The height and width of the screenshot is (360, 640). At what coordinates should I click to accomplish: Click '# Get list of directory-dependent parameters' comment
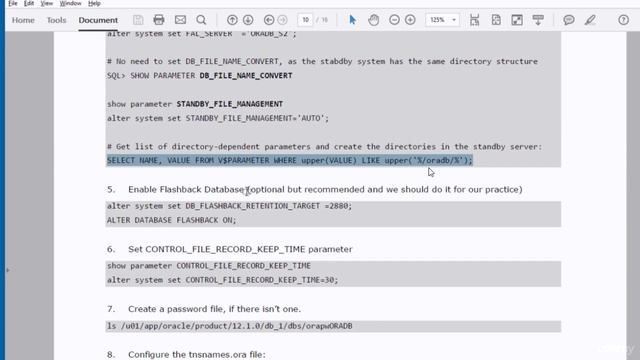tap(324, 147)
